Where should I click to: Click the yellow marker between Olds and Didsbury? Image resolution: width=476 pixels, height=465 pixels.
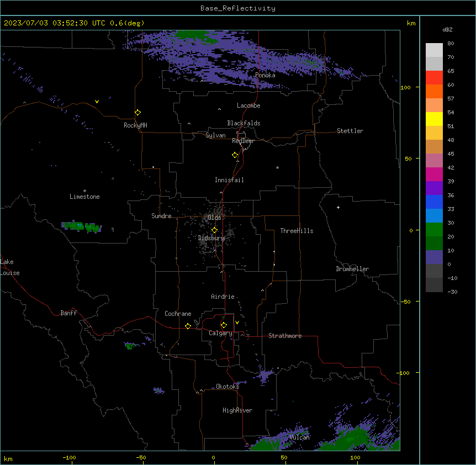(x=214, y=230)
